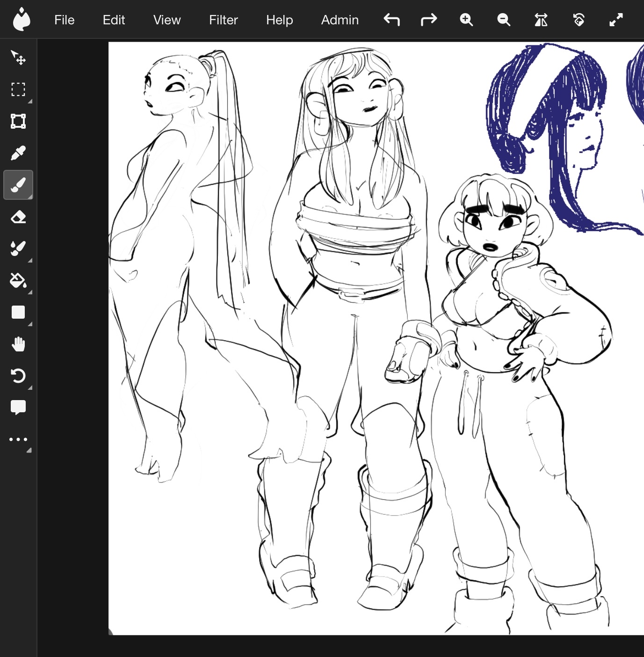
Task: Open the Shape tool rectangle options
Action: point(18,312)
